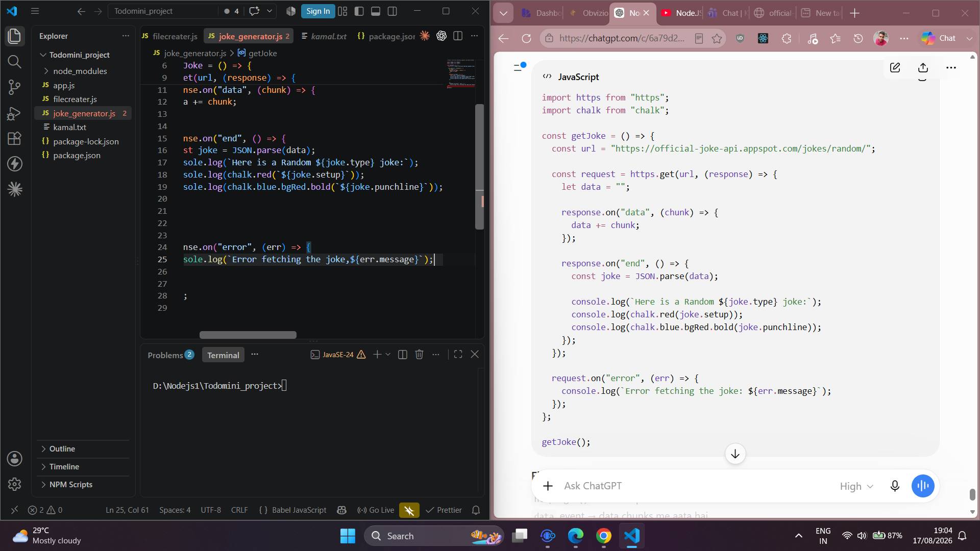Kill terminal with trash icon
This screenshot has width=980, height=551.
[419, 355]
